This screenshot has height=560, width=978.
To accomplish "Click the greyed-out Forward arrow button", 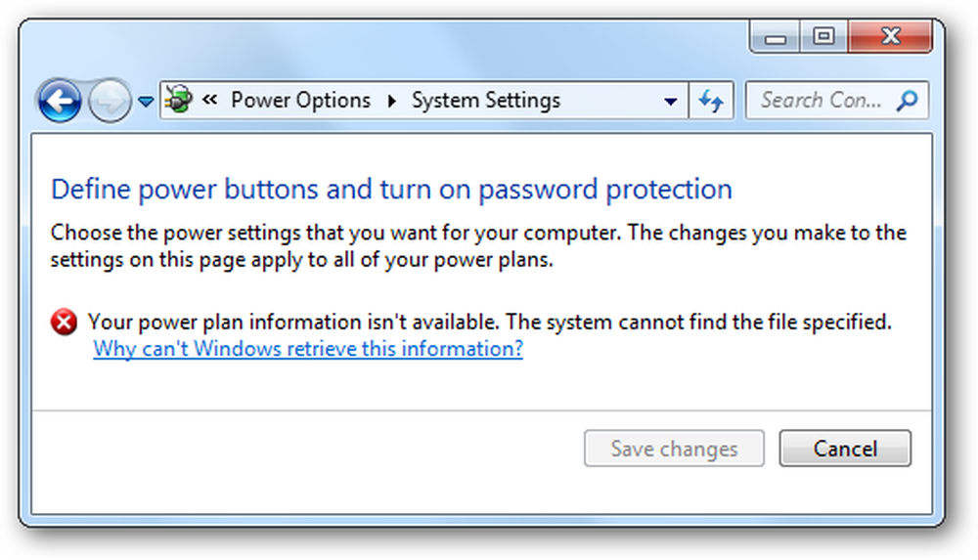I will tap(110, 101).
